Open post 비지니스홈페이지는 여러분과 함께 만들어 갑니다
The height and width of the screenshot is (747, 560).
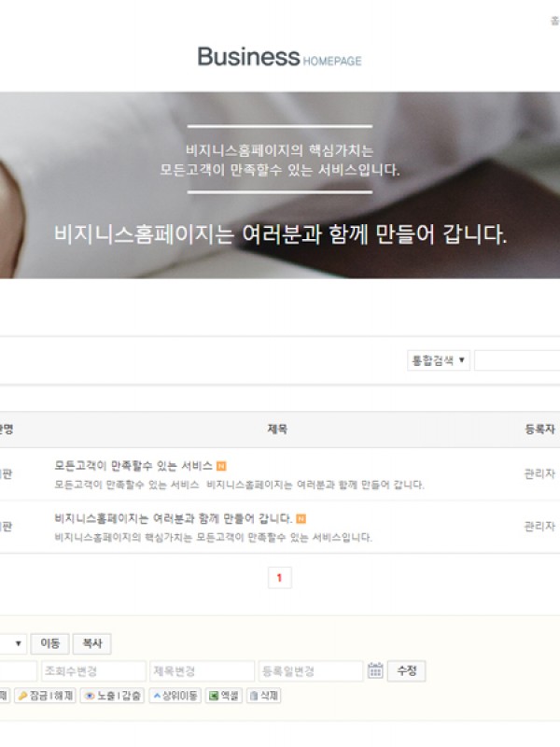pos(173,518)
